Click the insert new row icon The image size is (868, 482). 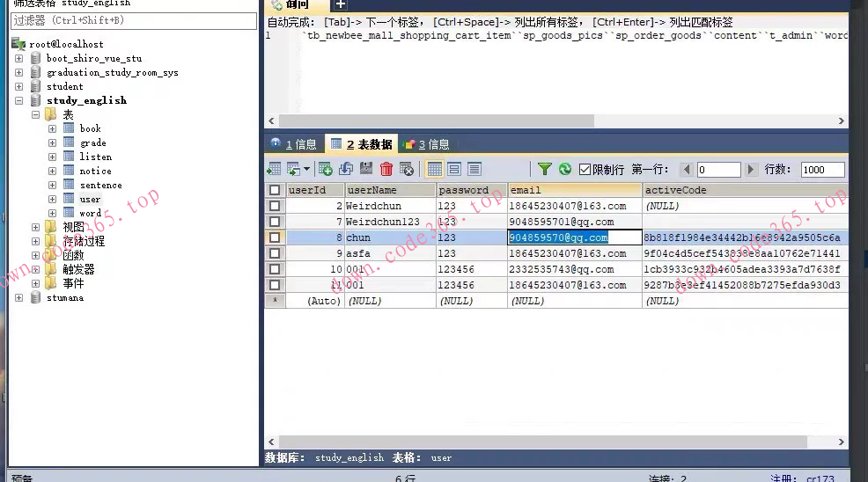point(326,169)
